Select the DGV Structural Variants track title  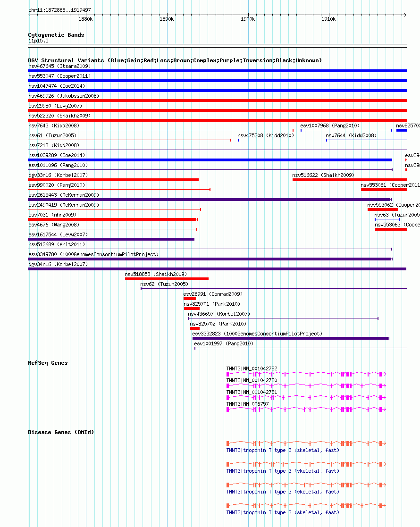point(175,60)
